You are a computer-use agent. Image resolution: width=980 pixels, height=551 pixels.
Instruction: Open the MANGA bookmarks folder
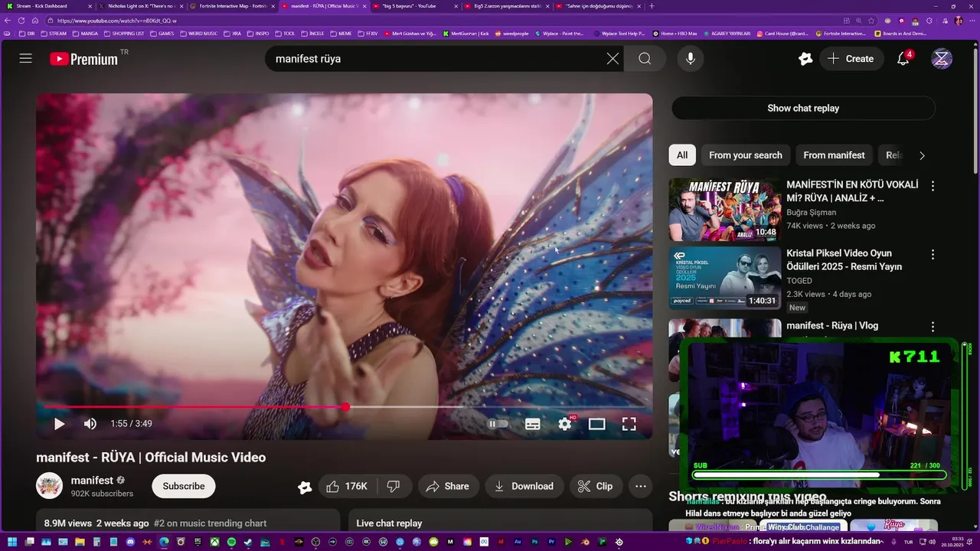(85, 34)
